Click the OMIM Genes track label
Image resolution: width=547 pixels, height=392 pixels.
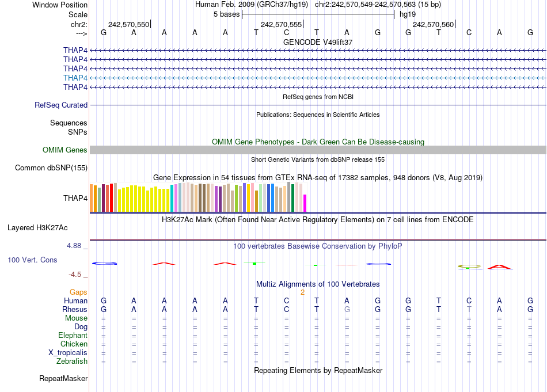(64, 150)
